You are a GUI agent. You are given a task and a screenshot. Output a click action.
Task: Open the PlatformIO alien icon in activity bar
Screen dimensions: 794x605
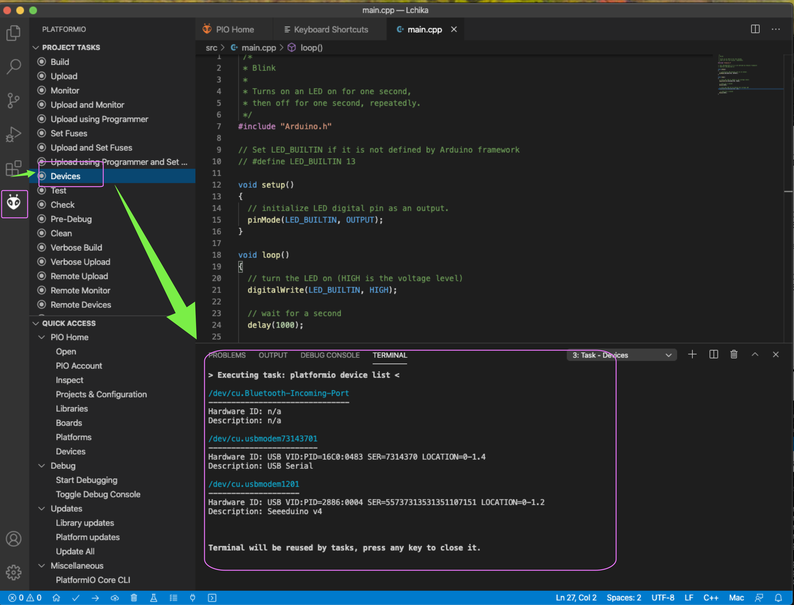(x=14, y=203)
